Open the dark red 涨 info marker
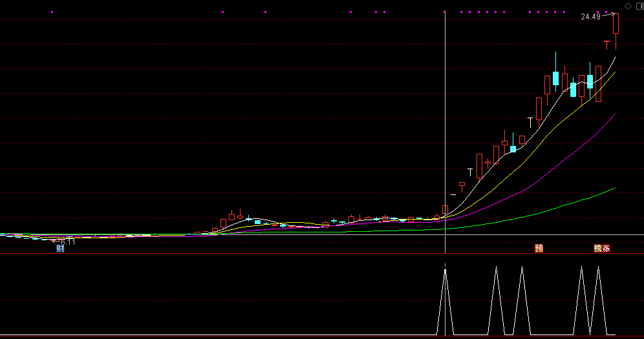The height and width of the screenshot is (339, 644). [606, 248]
